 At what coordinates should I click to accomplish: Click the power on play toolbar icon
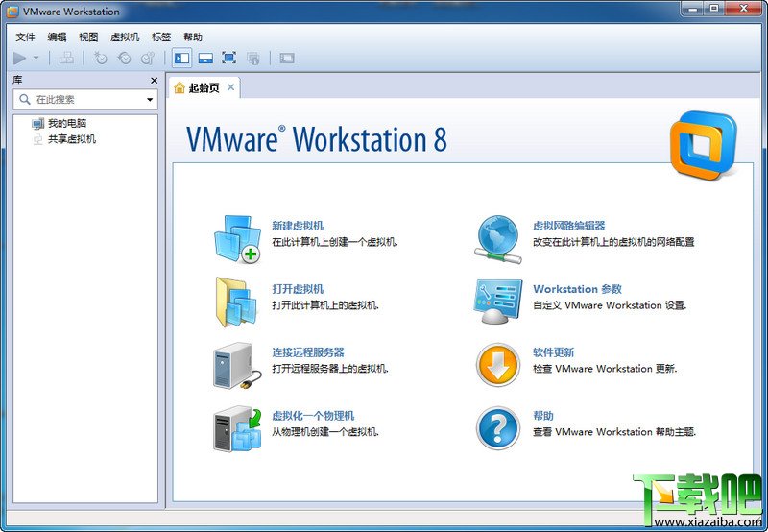[x=19, y=59]
